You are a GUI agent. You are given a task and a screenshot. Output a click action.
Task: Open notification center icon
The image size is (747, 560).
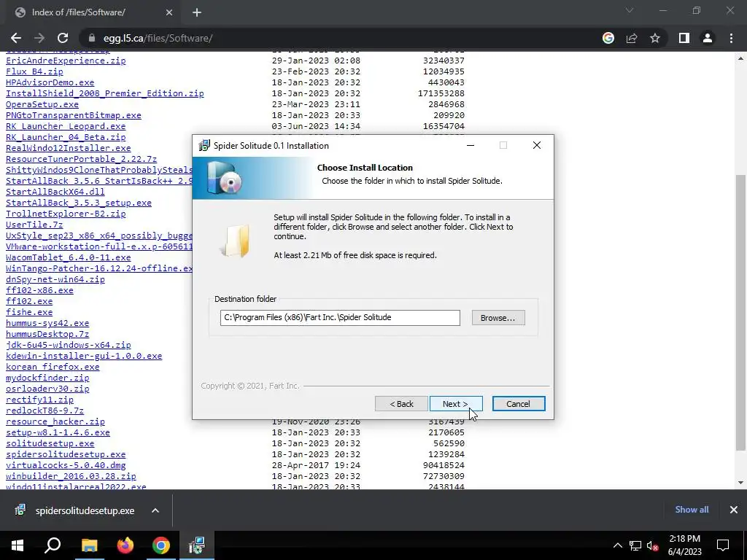point(723,545)
